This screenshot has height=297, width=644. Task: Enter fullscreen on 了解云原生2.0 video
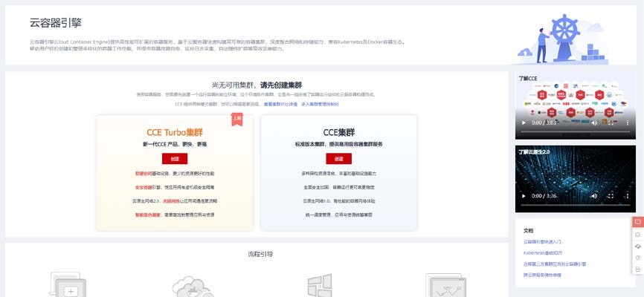click(x=611, y=196)
